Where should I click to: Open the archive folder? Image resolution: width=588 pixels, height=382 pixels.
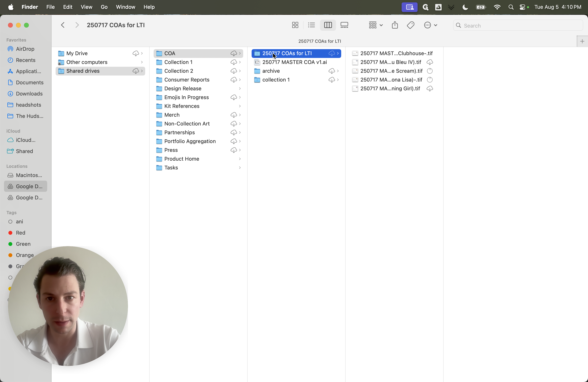(x=296, y=71)
